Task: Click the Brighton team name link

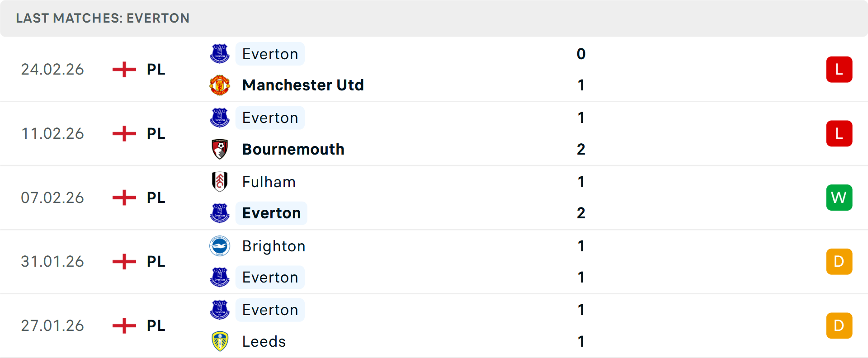Action: tap(274, 246)
